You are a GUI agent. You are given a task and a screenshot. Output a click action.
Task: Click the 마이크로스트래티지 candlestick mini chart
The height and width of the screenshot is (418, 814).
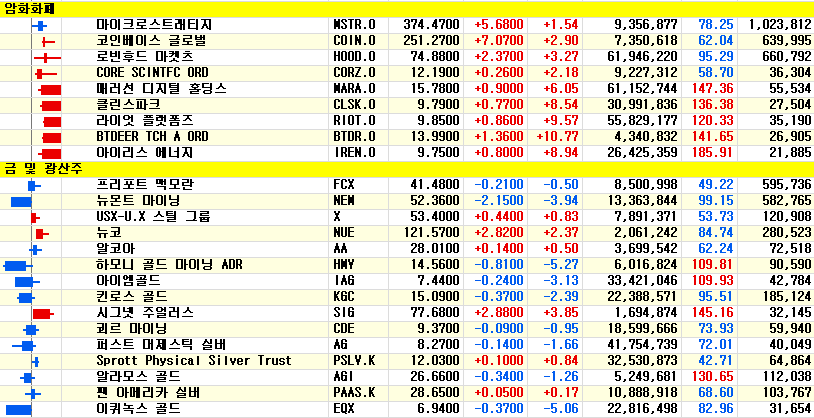click(x=39, y=24)
